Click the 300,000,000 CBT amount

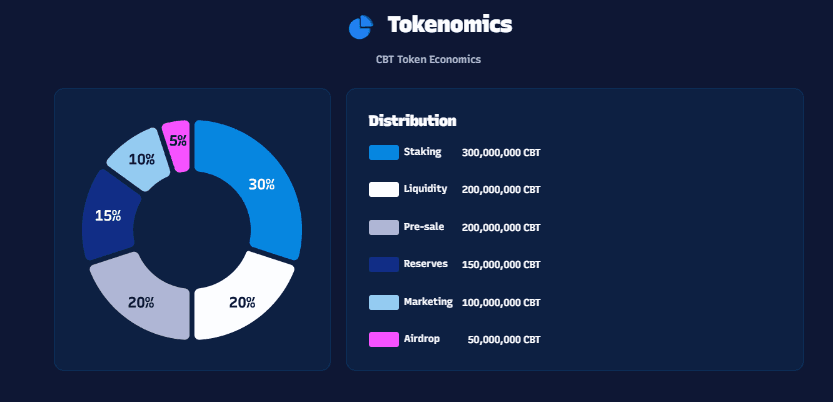(x=501, y=153)
